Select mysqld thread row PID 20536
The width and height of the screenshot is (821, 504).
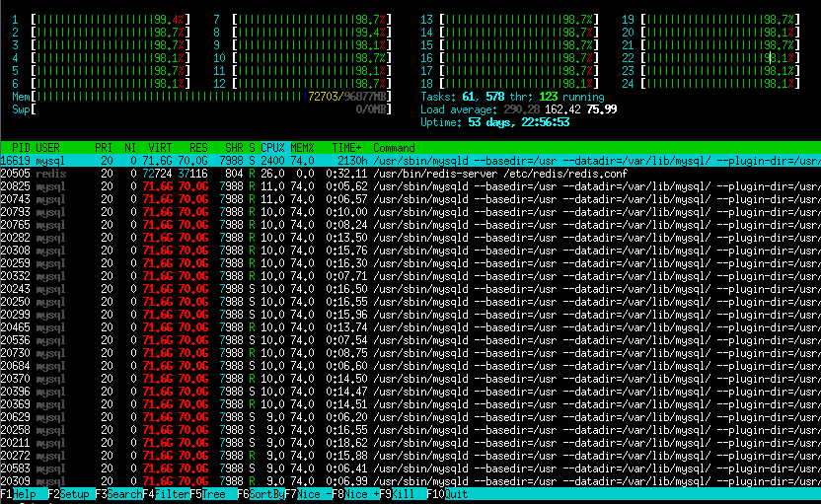[410, 340]
